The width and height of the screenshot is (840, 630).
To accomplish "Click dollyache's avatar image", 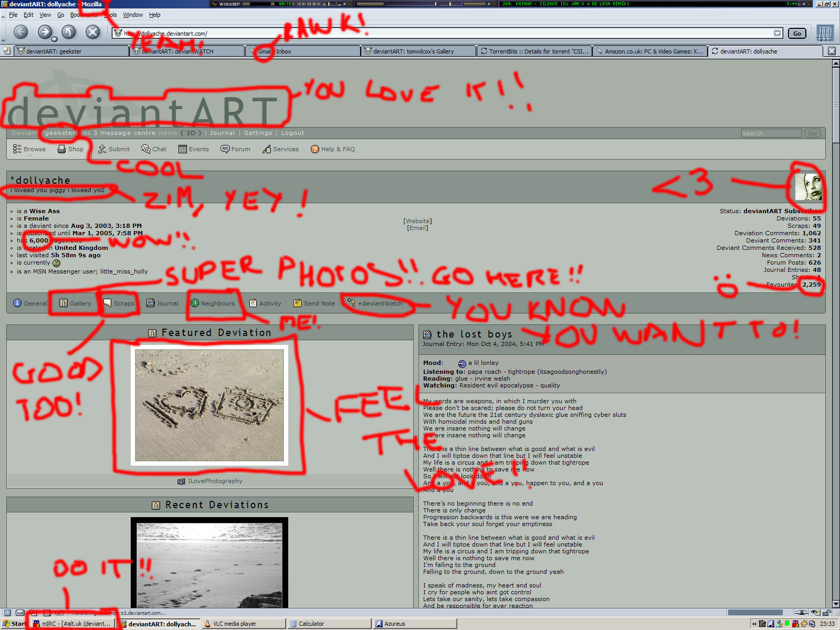I will (808, 187).
